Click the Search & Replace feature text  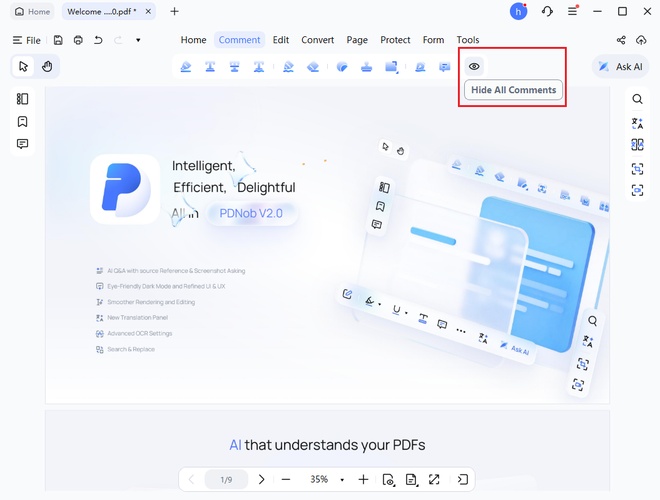click(131, 349)
